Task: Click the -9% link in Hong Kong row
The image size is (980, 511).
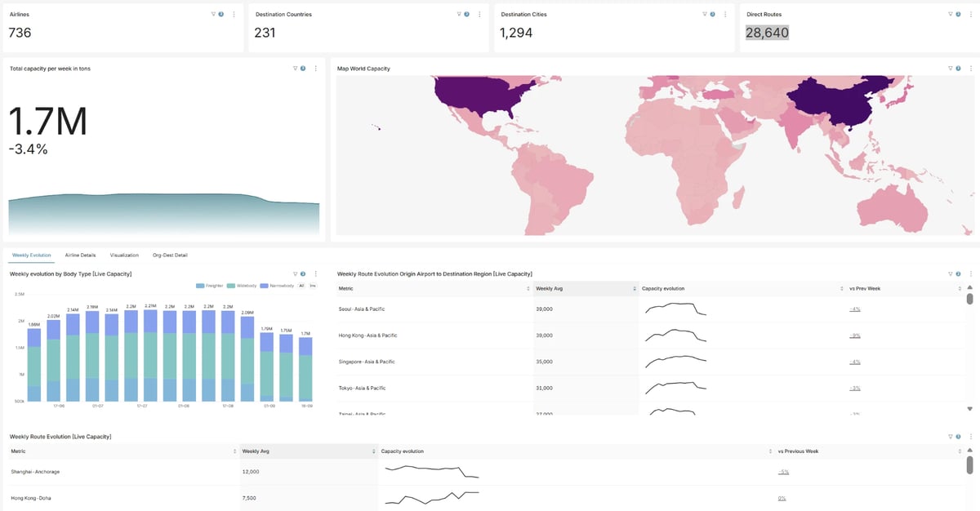Action: coord(855,335)
